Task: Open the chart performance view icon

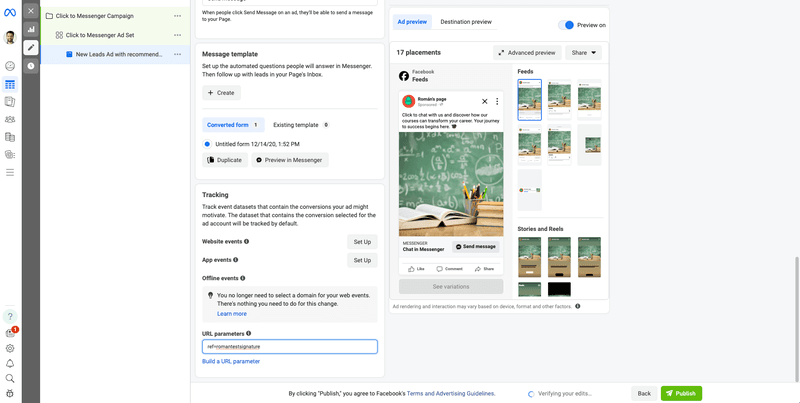Action: point(31,29)
